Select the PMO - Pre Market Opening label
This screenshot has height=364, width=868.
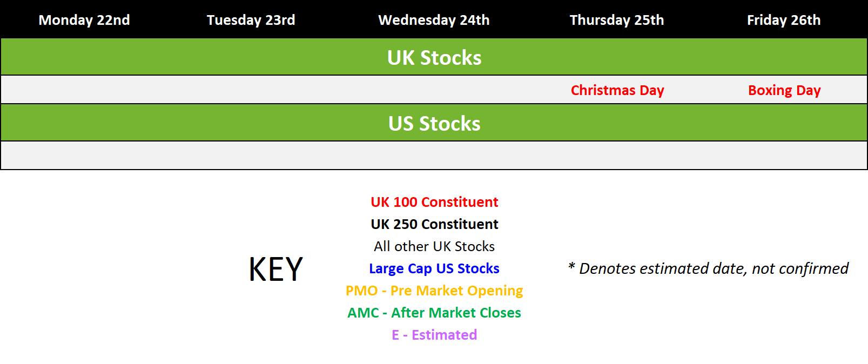click(434, 291)
